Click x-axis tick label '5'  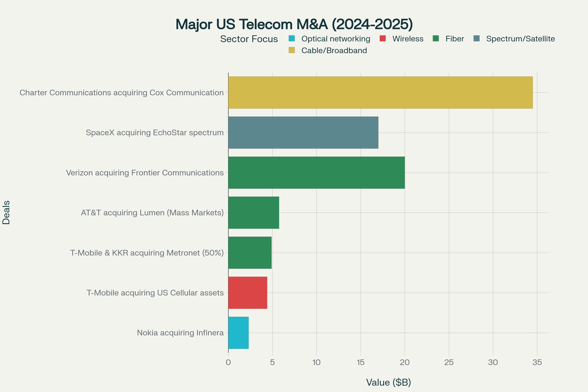coord(272,362)
